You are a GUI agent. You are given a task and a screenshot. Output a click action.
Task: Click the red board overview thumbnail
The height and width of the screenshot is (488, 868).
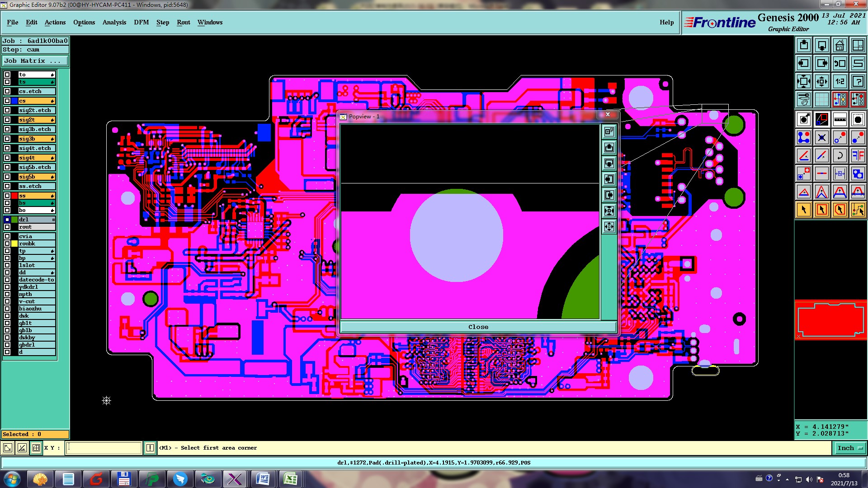(830, 320)
